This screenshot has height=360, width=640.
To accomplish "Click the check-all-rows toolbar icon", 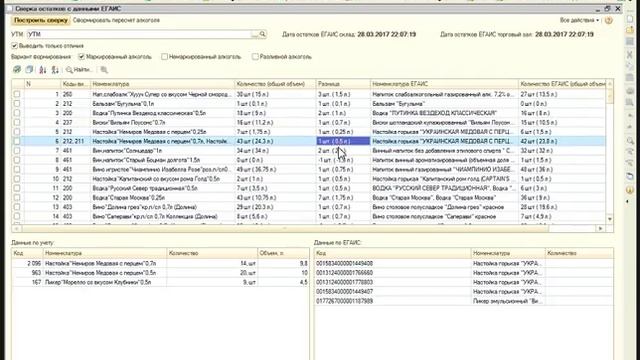I will (x=17, y=69).
